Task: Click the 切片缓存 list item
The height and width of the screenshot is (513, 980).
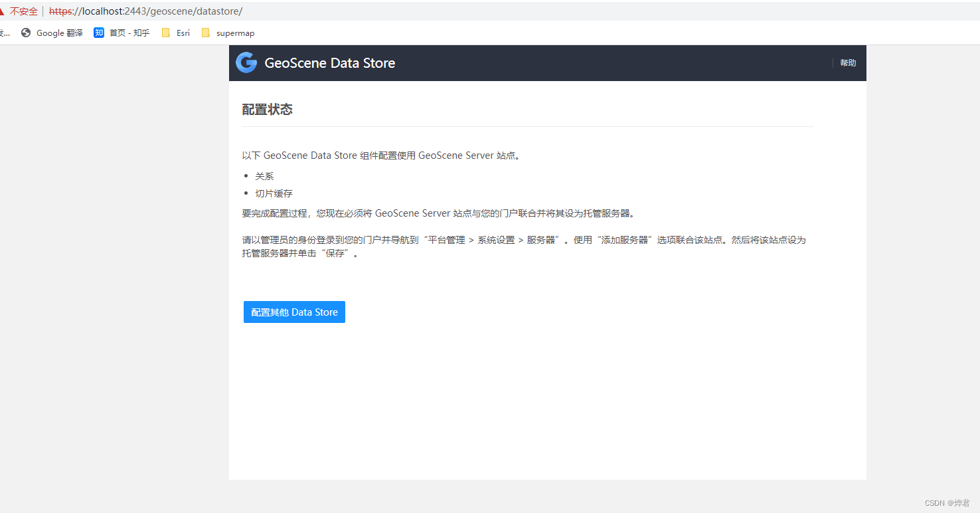Action: 274,193
